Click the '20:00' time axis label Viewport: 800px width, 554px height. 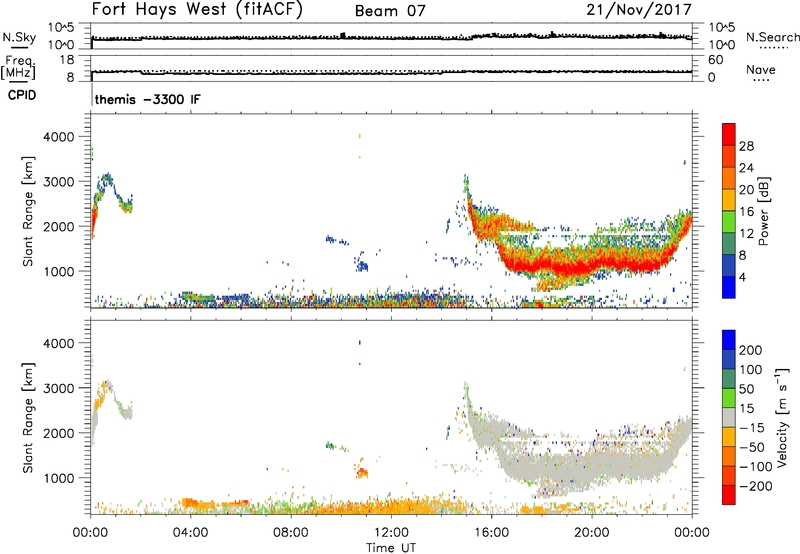tap(591, 533)
